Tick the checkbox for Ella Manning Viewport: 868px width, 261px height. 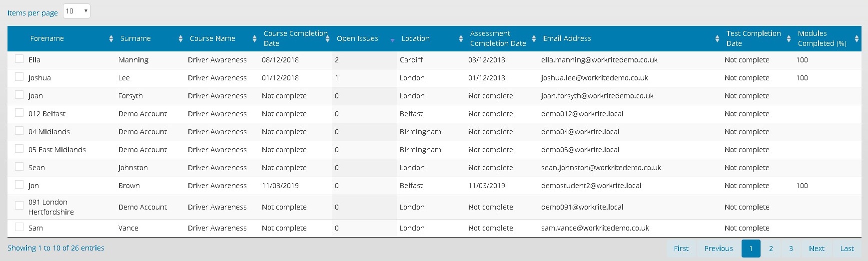[x=19, y=59]
